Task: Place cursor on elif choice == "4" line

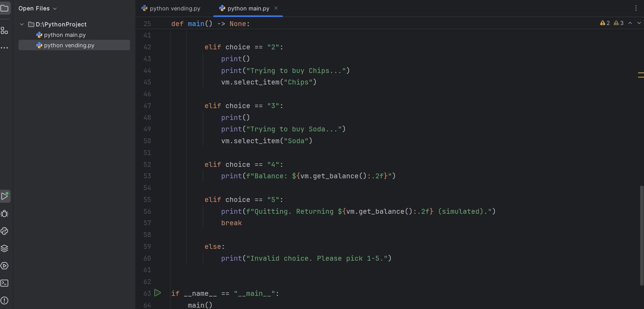Action: 244,164
